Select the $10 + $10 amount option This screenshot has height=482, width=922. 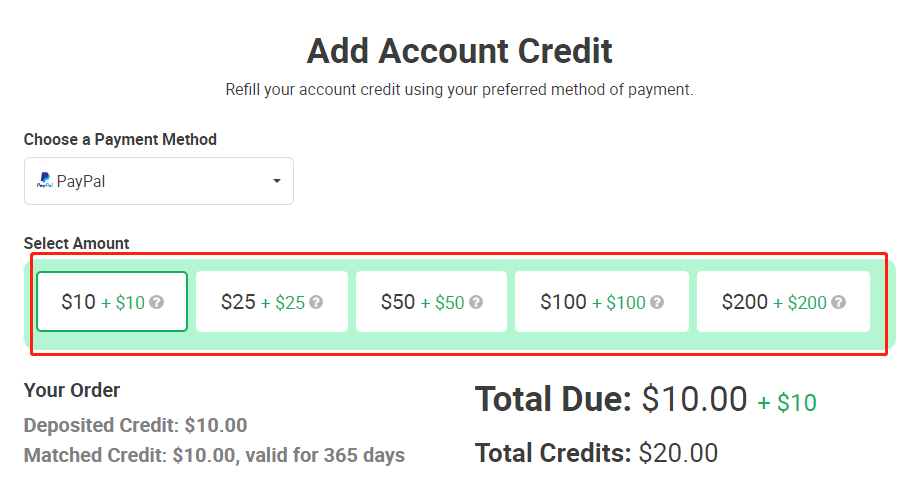112,302
